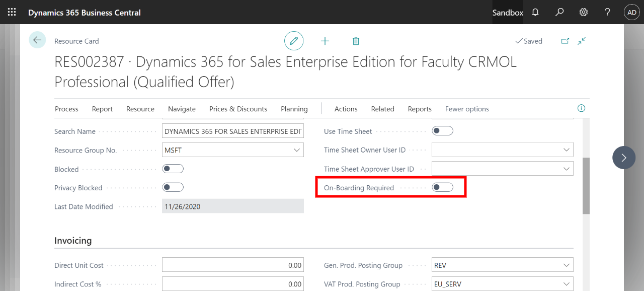Open the Resource menu
Image resolution: width=644 pixels, height=291 pixels.
pyautogui.click(x=140, y=109)
